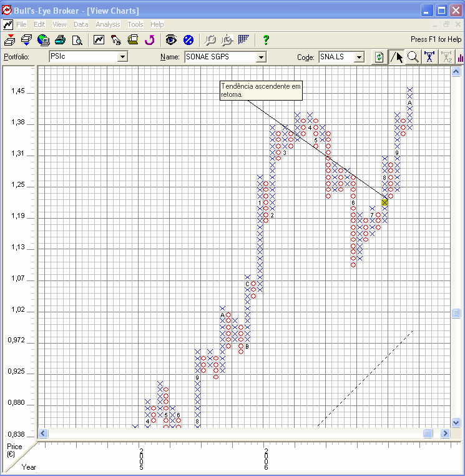This screenshot has width=465, height=476.
Task: Click the printer icon in toolbar
Action: click(x=60, y=40)
